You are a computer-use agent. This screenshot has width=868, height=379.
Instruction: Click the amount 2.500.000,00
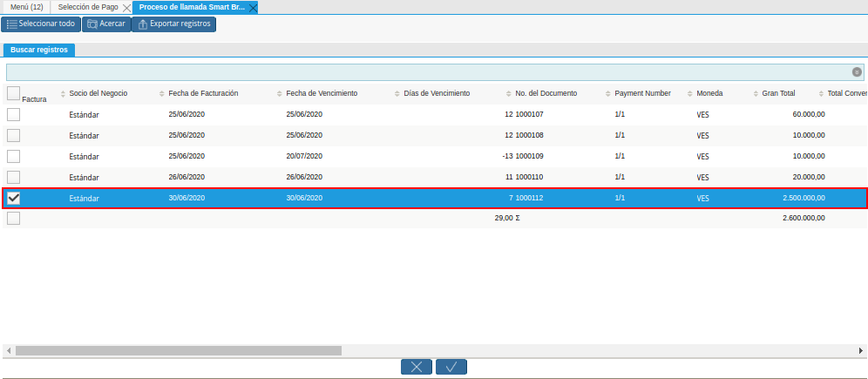tap(804, 198)
